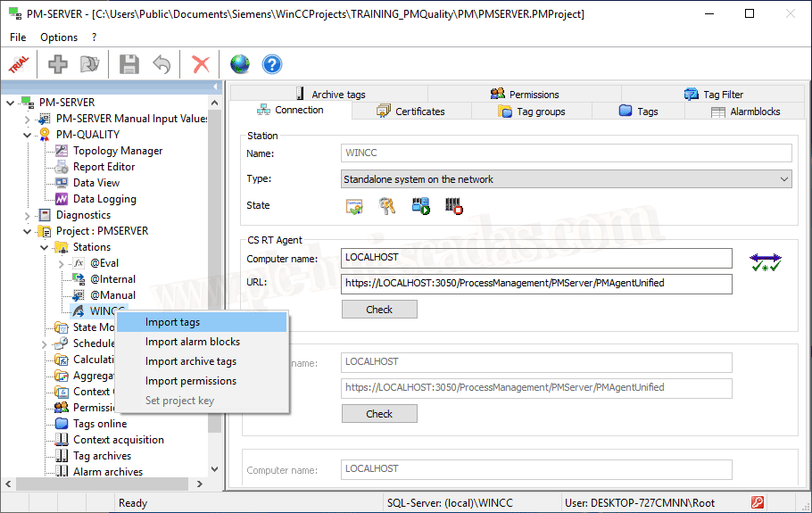This screenshot has height=513, width=812.
Task: Click the connection test arrow icon
Action: pyautogui.click(x=765, y=261)
